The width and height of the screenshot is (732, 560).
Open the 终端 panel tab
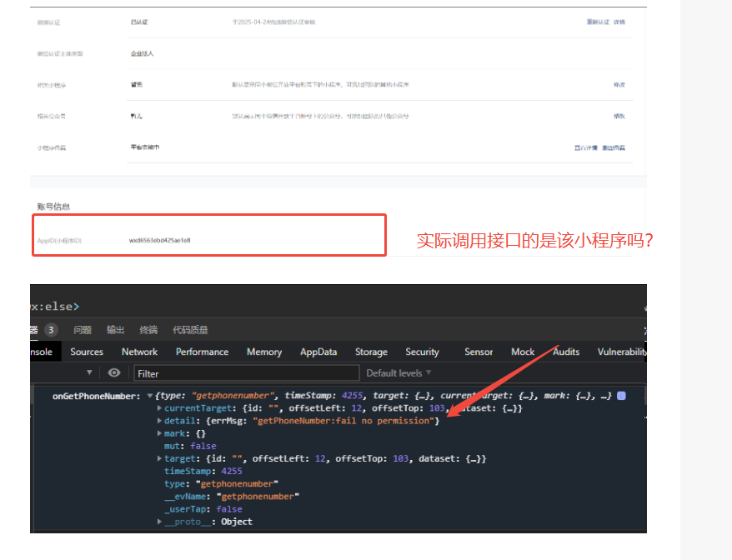[x=148, y=330]
